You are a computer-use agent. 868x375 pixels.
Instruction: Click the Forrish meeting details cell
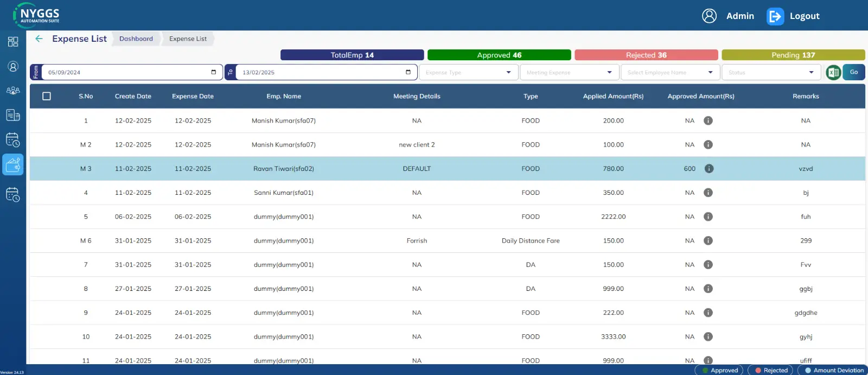click(417, 240)
